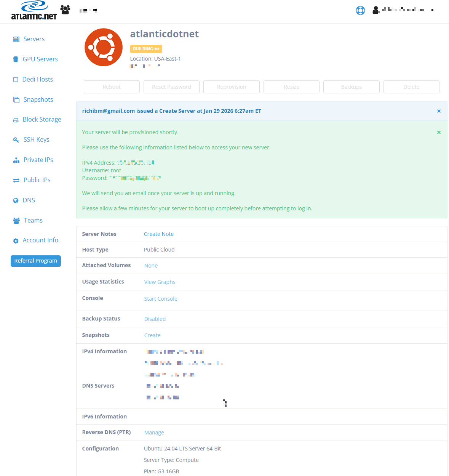Image resolution: width=449 pixels, height=476 pixels.
Task: Open the Snapshots sidebar page
Action: pos(38,99)
